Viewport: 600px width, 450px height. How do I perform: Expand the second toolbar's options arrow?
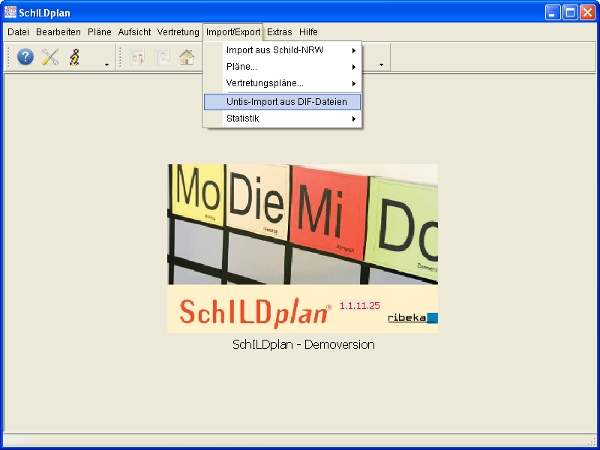pyautogui.click(x=381, y=65)
